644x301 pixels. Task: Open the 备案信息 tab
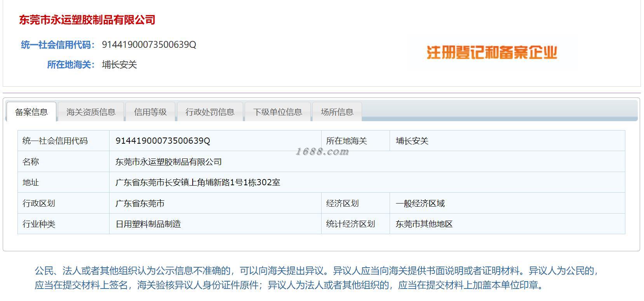pyautogui.click(x=31, y=112)
